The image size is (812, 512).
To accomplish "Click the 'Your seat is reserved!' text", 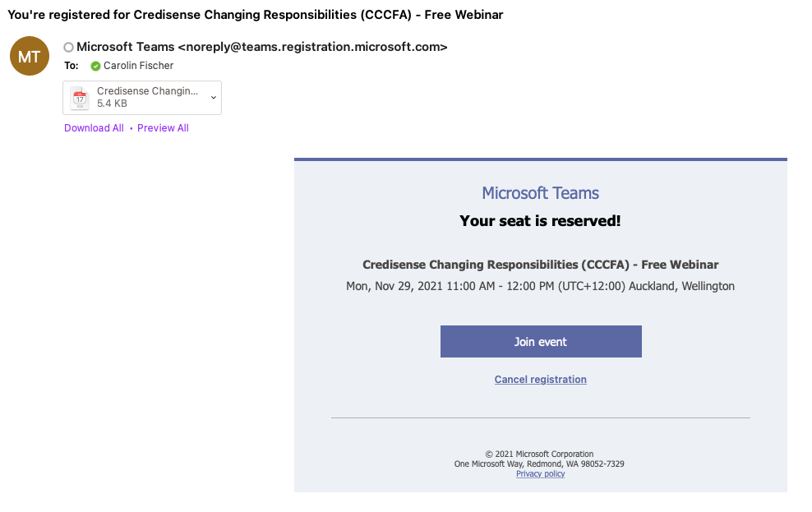I will click(x=540, y=221).
